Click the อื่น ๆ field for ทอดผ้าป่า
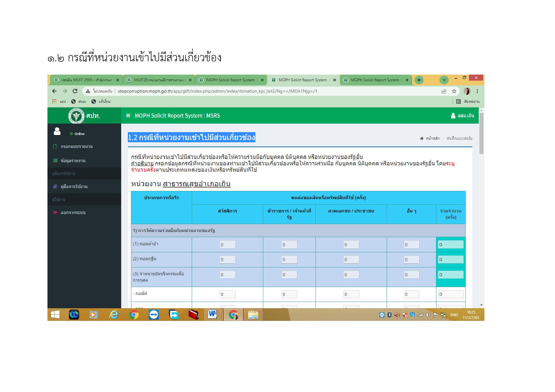This screenshot has height=392, width=555. point(411,245)
